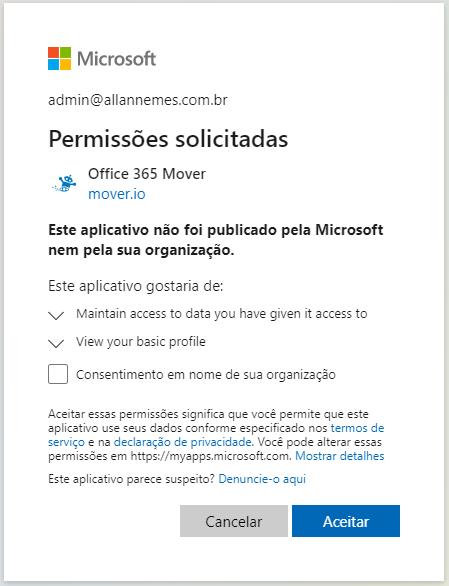This screenshot has width=449, height=586.
Task: Click the bold unpublished-app warning text
Action: click(216, 240)
